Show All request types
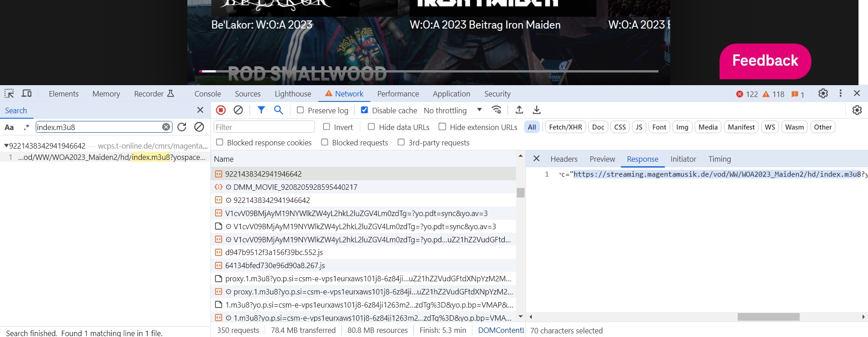 point(532,127)
